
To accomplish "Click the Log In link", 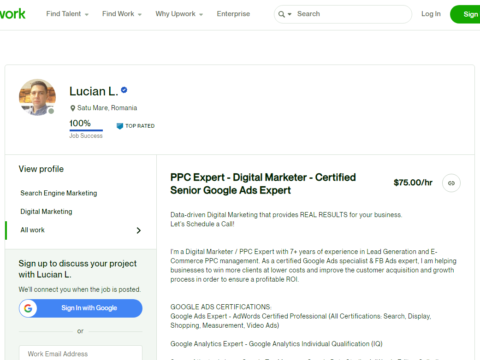I will click(431, 14).
